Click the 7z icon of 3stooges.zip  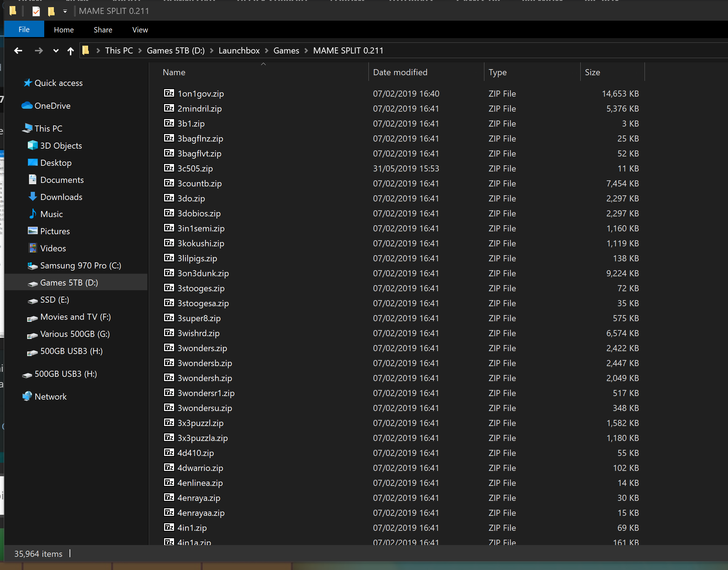click(169, 288)
